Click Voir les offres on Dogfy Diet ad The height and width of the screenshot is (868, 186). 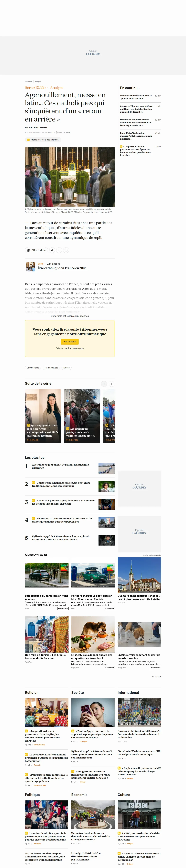click(156, 667)
